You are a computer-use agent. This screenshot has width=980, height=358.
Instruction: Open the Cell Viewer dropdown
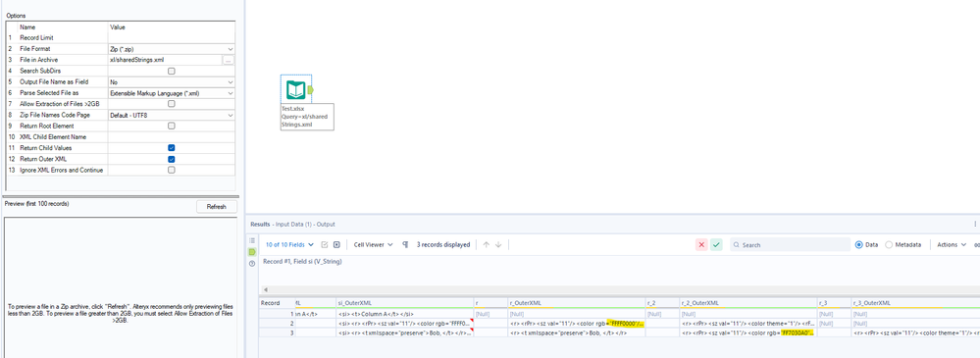(x=373, y=245)
